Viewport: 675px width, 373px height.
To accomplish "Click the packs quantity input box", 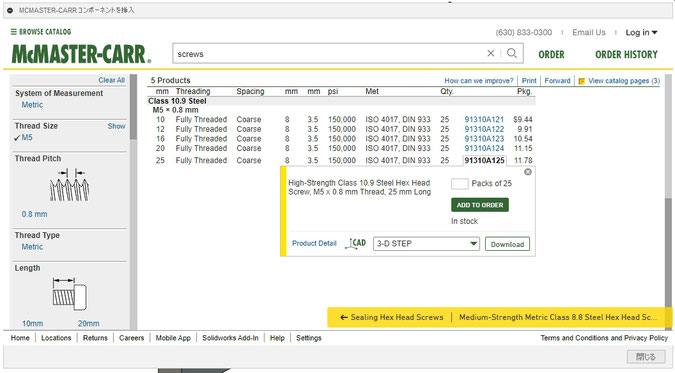I will coord(460,184).
